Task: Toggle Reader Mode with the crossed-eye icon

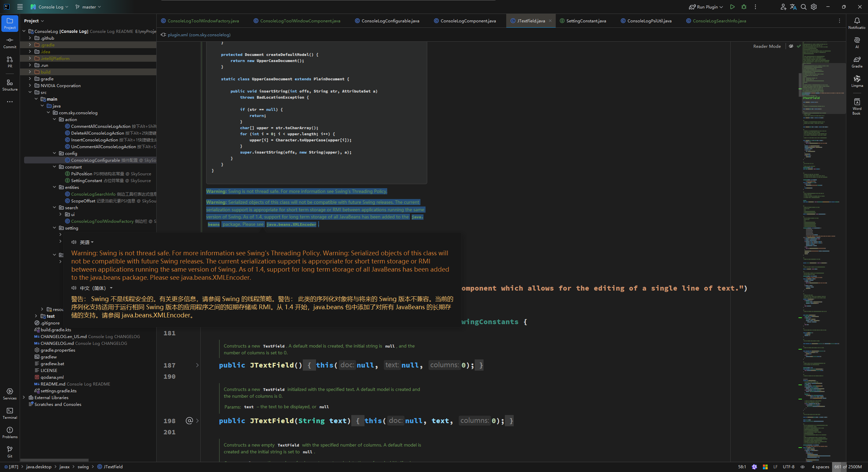Action: pyautogui.click(x=791, y=46)
